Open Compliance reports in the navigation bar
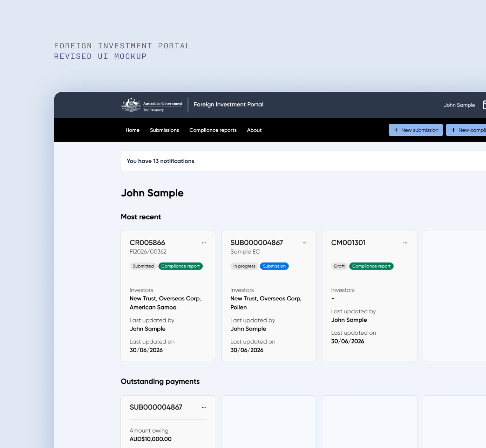This screenshot has height=448, width=486. (213, 130)
